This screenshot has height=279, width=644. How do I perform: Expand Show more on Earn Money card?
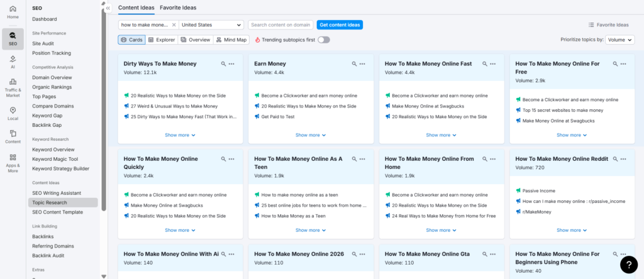pos(311,135)
